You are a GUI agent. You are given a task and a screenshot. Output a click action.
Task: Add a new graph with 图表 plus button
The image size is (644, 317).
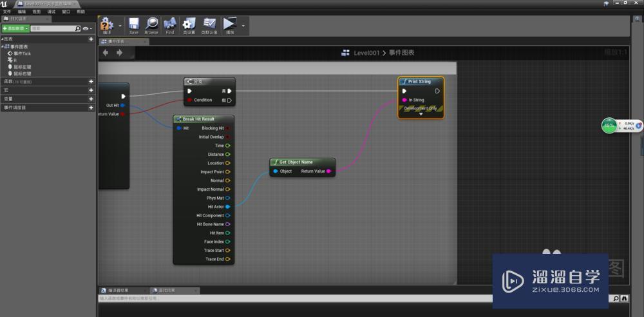(x=91, y=39)
